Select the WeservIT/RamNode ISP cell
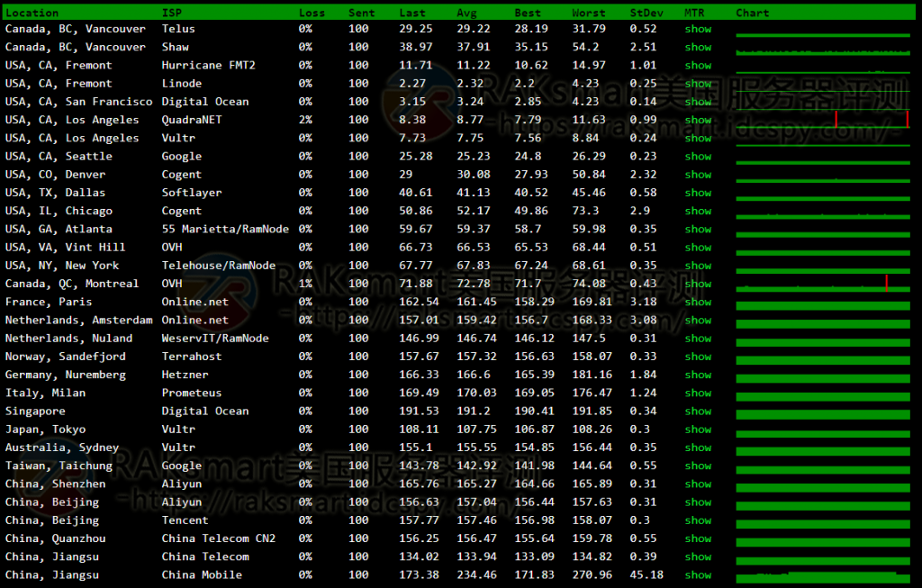The width and height of the screenshot is (922, 588). [215, 339]
